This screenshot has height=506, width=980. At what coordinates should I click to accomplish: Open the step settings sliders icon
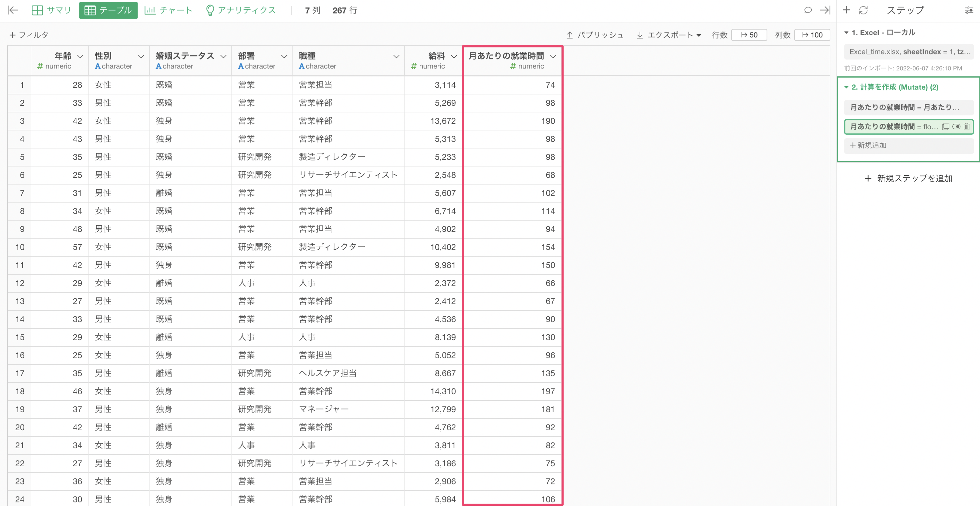coord(969,10)
